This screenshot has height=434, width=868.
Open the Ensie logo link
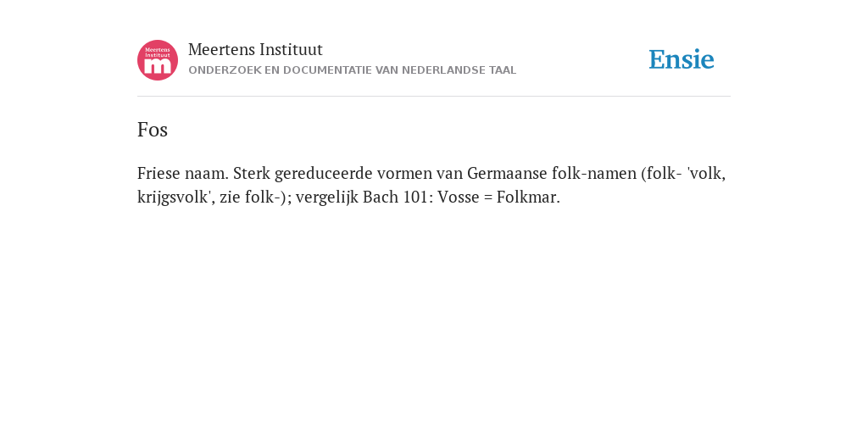pos(682,59)
